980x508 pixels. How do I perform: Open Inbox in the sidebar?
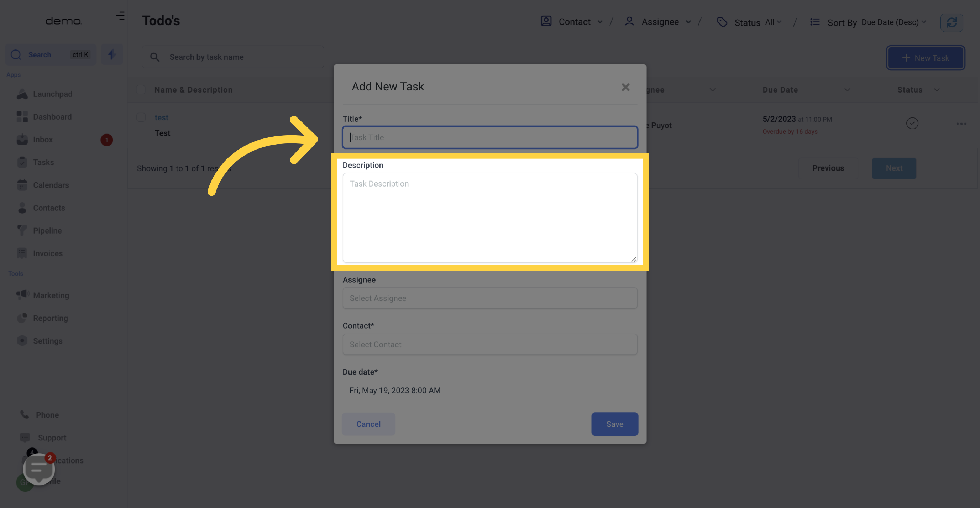(43, 140)
